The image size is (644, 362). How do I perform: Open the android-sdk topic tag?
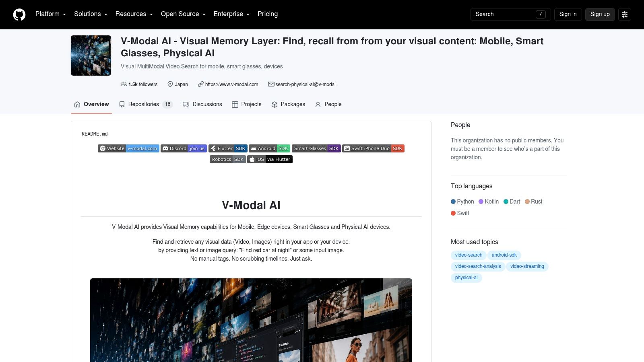tap(504, 255)
